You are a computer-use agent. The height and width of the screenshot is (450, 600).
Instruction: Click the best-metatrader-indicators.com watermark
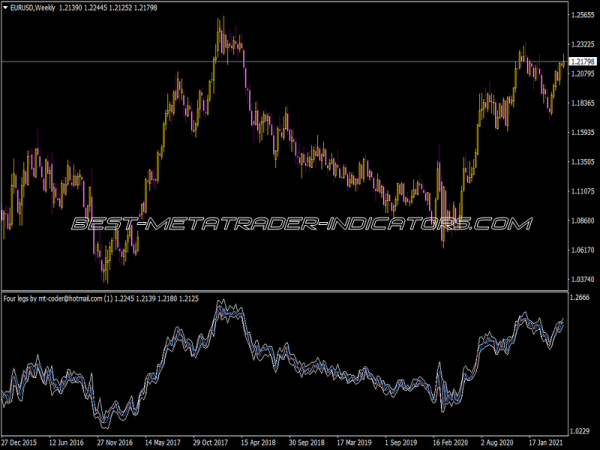(x=299, y=222)
